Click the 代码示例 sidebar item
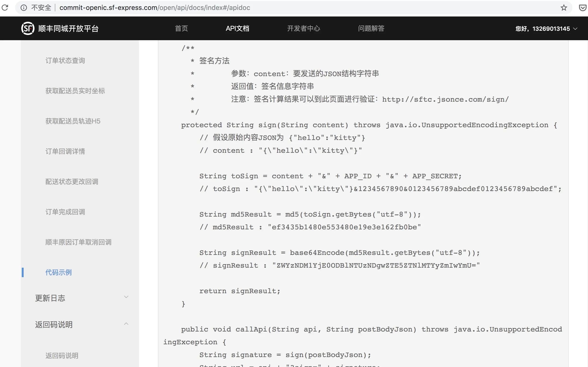The image size is (588, 367). 58,272
